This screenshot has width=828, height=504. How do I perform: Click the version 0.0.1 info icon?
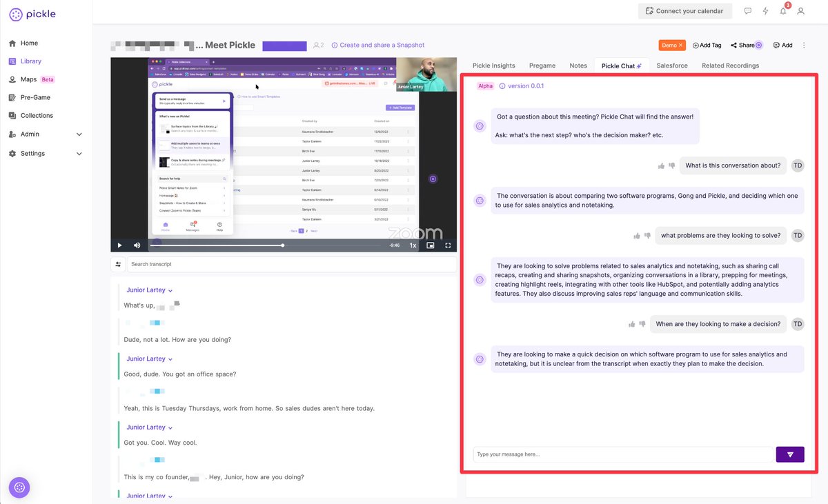coord(502,86)
